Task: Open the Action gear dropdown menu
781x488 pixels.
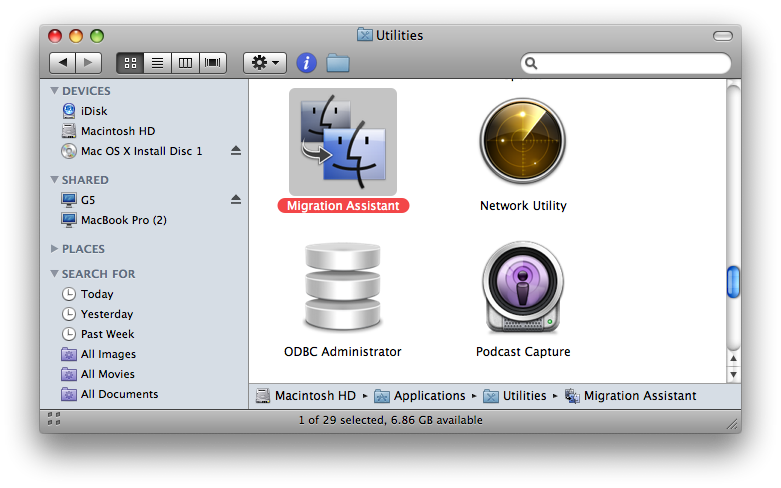Action: [x=265, y=63]
